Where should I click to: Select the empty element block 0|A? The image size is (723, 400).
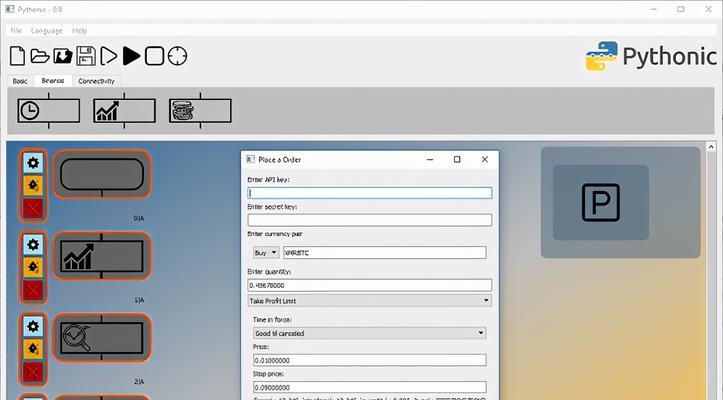pyautogui.click(x=102, y=174)
